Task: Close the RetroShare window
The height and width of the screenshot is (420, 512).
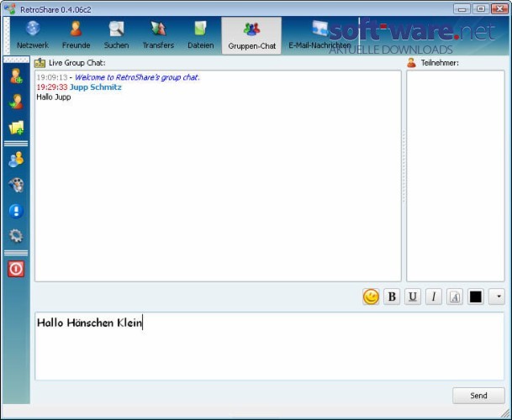Action: click(x=499, y=9)
